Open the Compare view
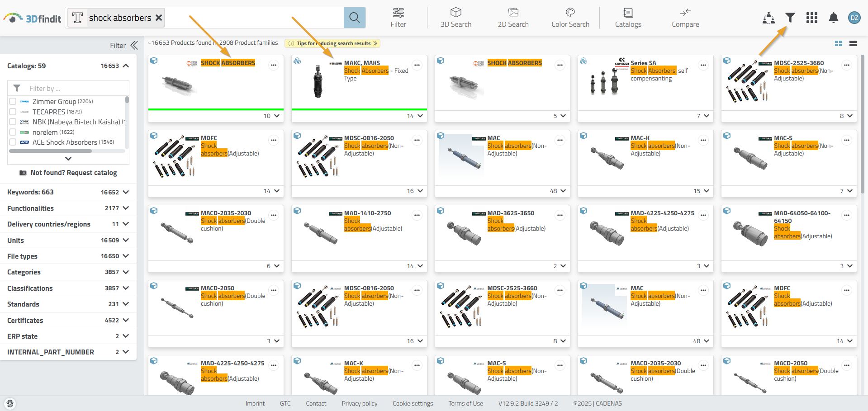This screenshot has height=411, width=868. tap(685, 18)
